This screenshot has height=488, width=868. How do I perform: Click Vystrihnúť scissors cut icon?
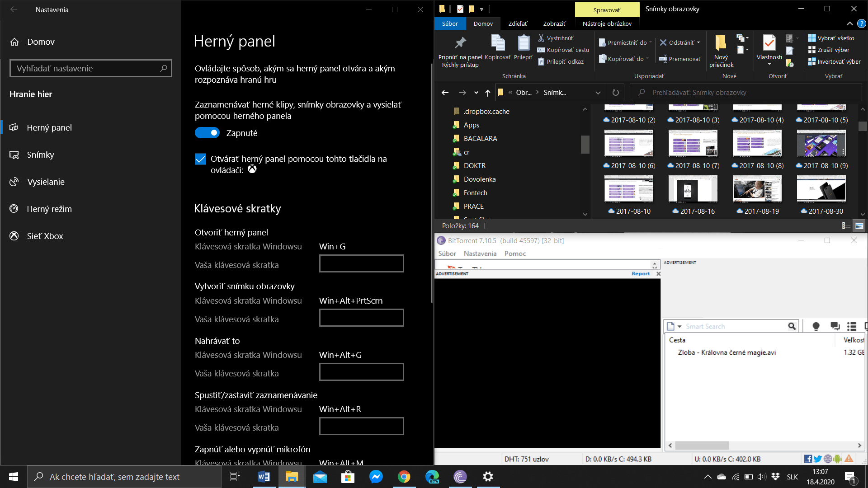click(541, 38)
